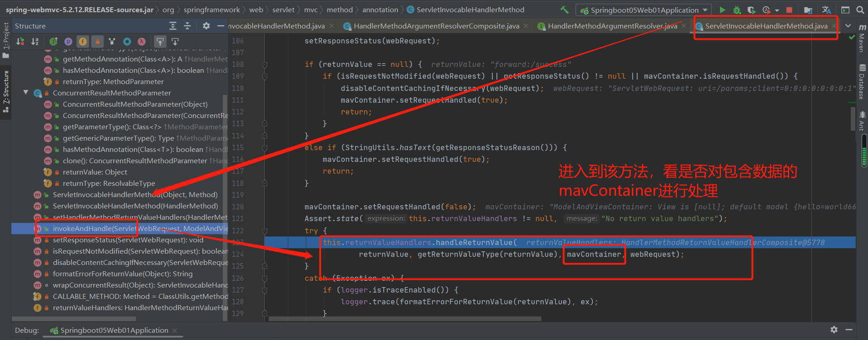
Task: Click breadcrumb 'annotation' in navigation bar
Action: pos(380,9)
